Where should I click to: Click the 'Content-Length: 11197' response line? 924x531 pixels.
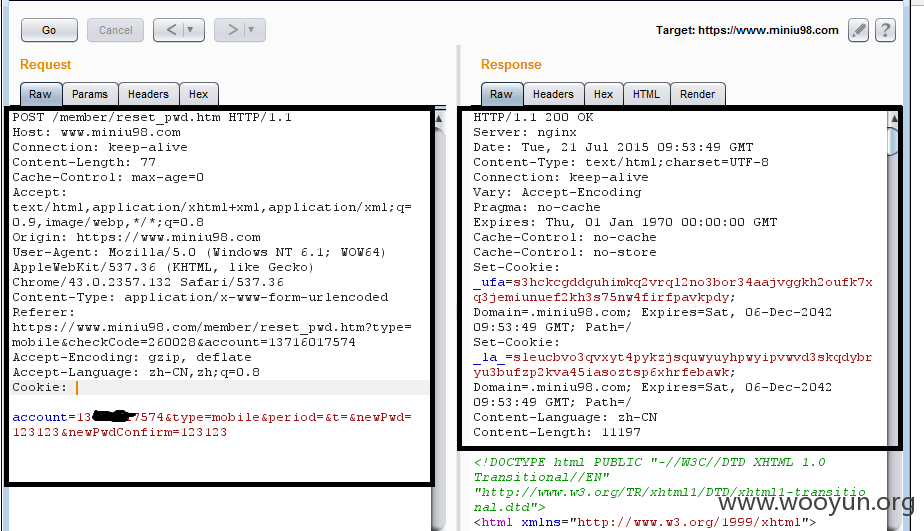(x=557, y=433)
